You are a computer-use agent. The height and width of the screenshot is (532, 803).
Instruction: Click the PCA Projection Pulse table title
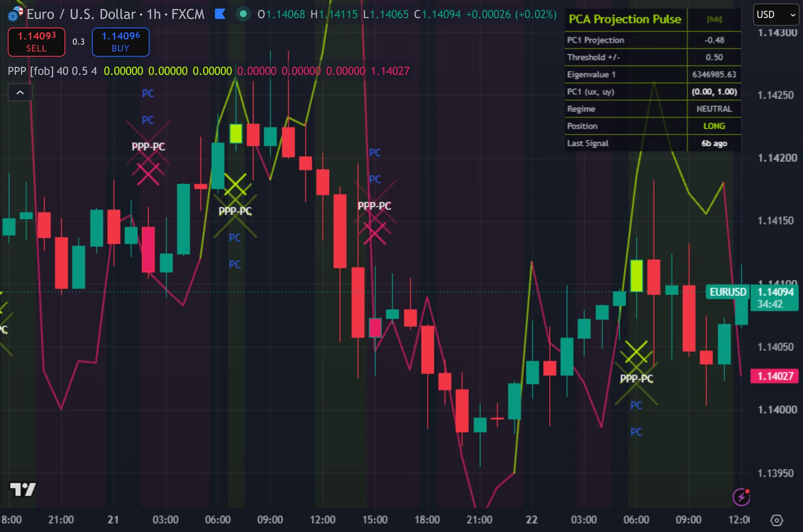coord(625,19)
